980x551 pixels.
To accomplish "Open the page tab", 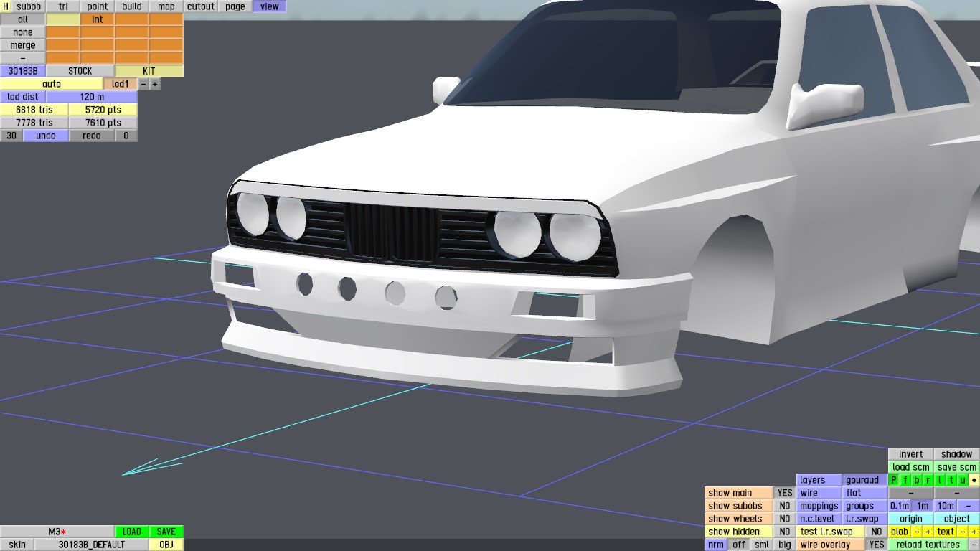I will point(235,6).
